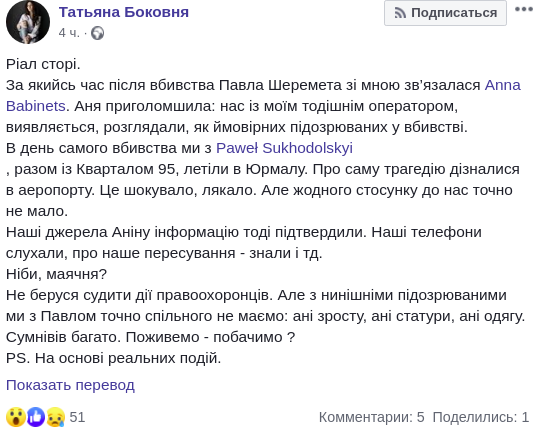Open Paweł Sukhodolskyi tagged profile link
This screenshot has width=539, height=434.
coord(284,148)
